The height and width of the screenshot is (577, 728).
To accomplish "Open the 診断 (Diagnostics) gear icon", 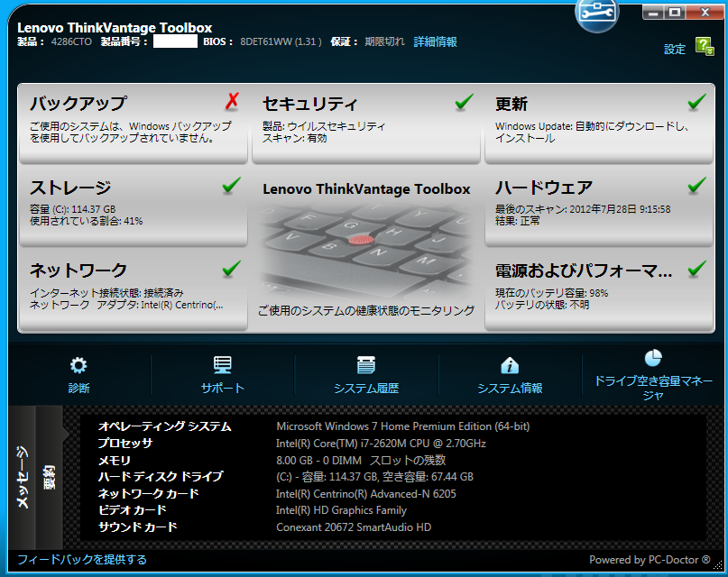I will (x=78, y=365).
